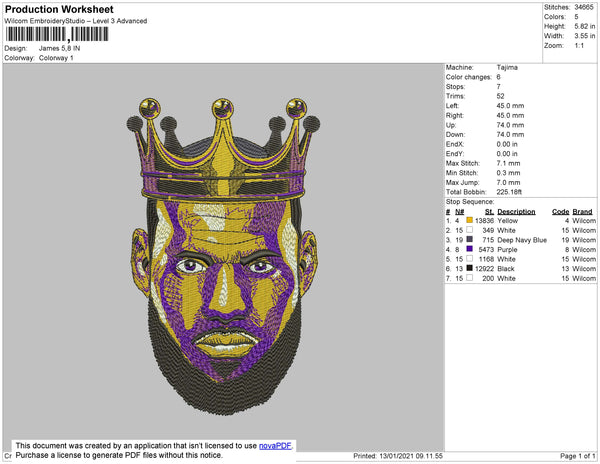Select the Trims value 52

500,96
